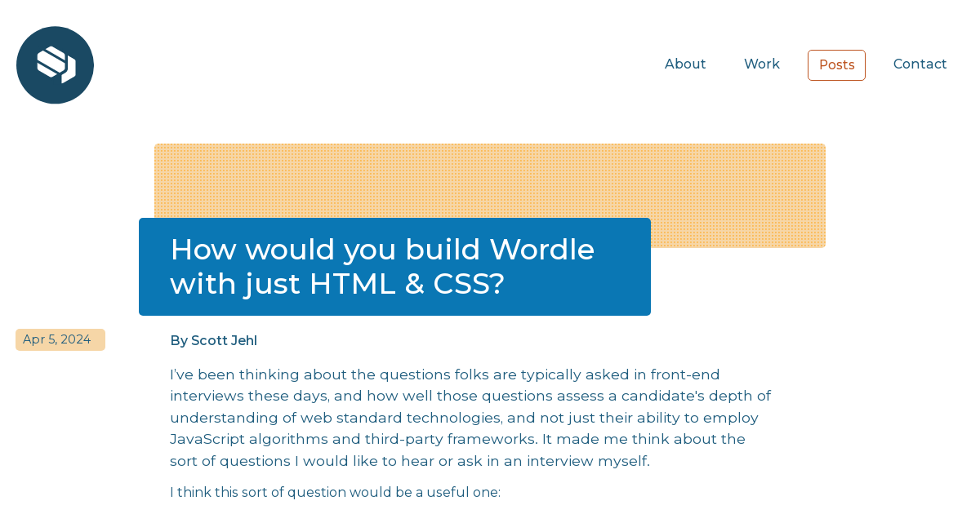The image size is (980, 514).
Task: Click the line starting 'JavaScript algorithms and third-party'
Action: 457,439
